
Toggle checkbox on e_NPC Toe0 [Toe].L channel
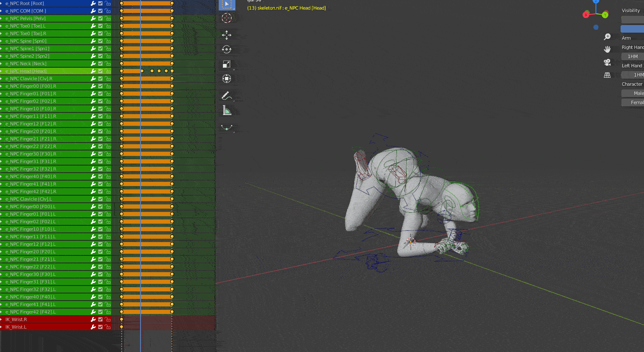click(x=100, y=26)
